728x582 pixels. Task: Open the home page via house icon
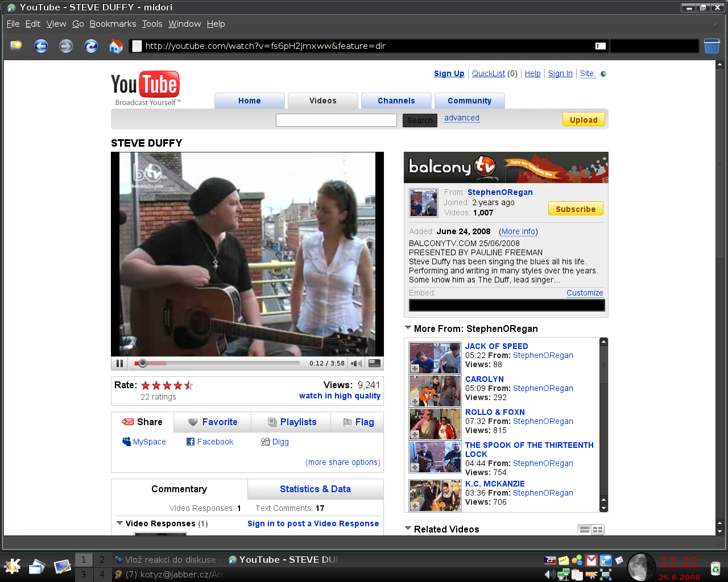point(116,46)
